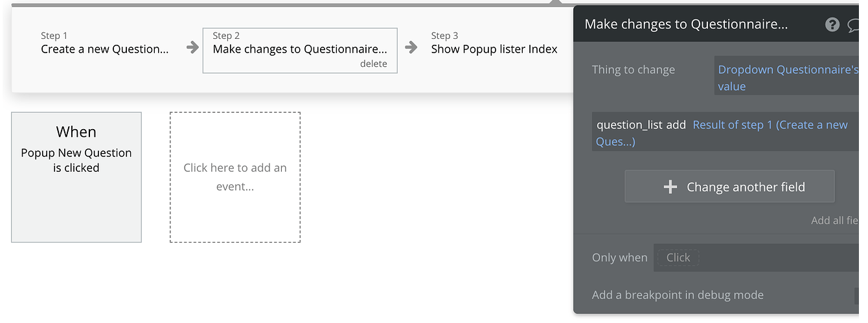Open the help question mark icon
Image resolution: width=868 pixels, height=323 pixels.
click(x=832, y=25)
